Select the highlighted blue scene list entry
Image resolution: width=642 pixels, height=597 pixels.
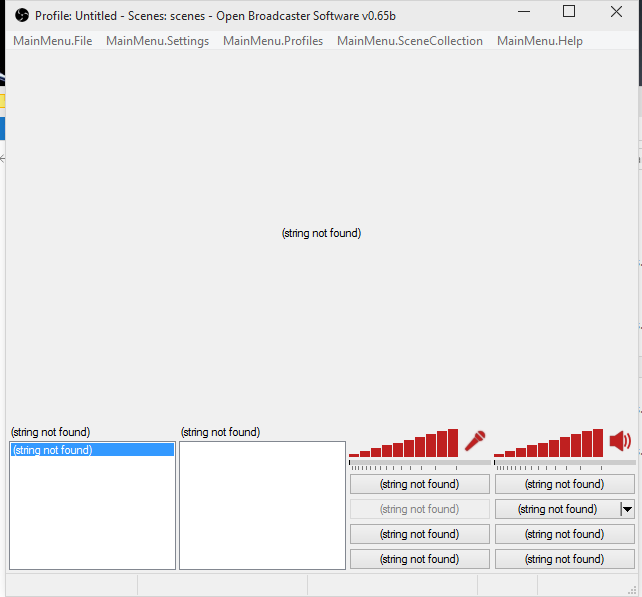(93, 450)
